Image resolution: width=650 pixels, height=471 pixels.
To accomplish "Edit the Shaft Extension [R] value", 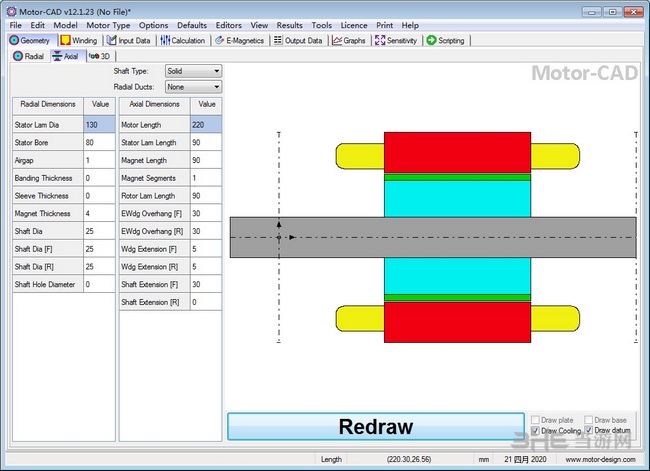I will (206, 302).
